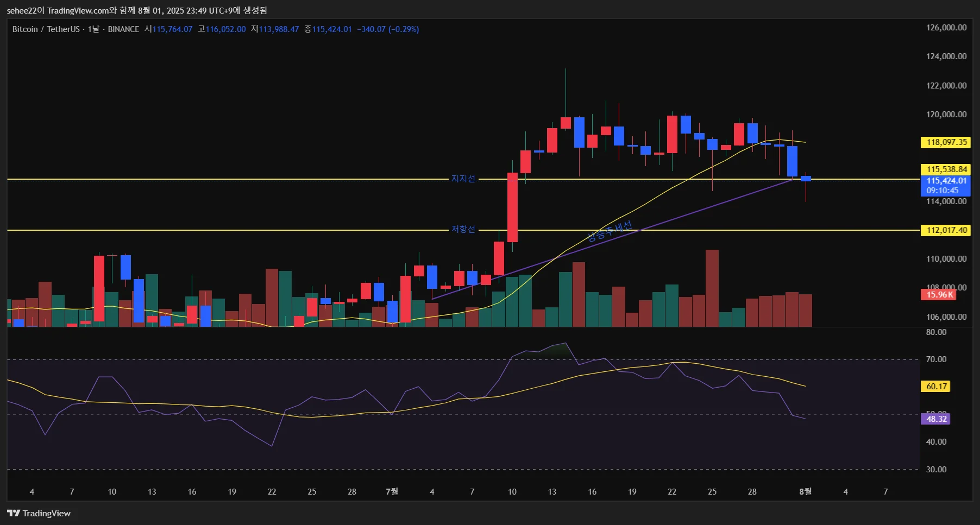Click the open value 115,764.07 in the legend
Viewport: 980px width, 525px height.
point(172,29)
